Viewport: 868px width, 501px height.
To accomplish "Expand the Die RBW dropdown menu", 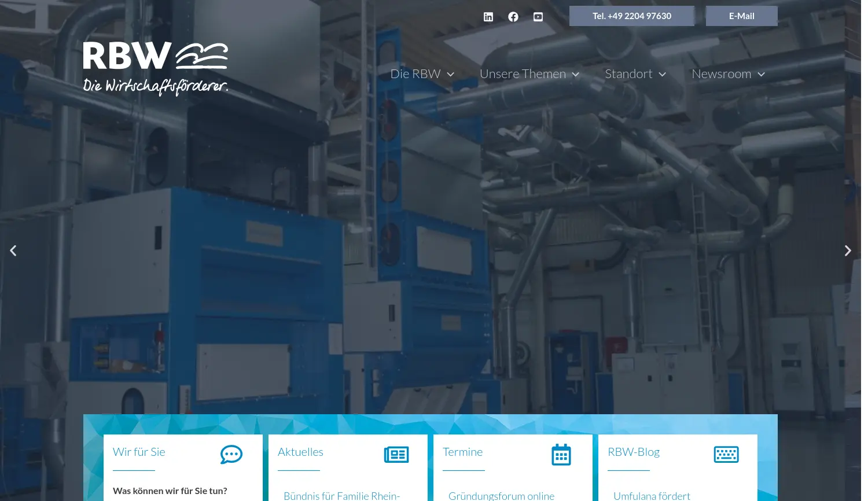I will [x=450, y=74].
